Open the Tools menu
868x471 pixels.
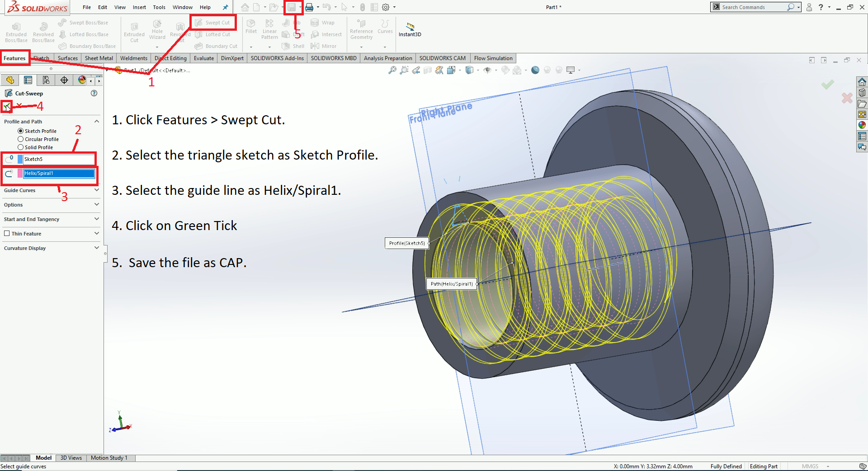coord(159,7)
